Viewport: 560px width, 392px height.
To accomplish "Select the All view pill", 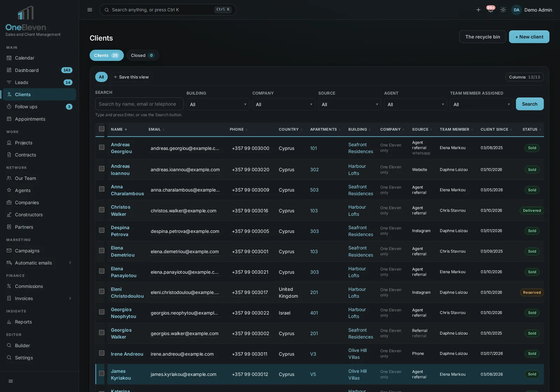I will coord(101,77).
